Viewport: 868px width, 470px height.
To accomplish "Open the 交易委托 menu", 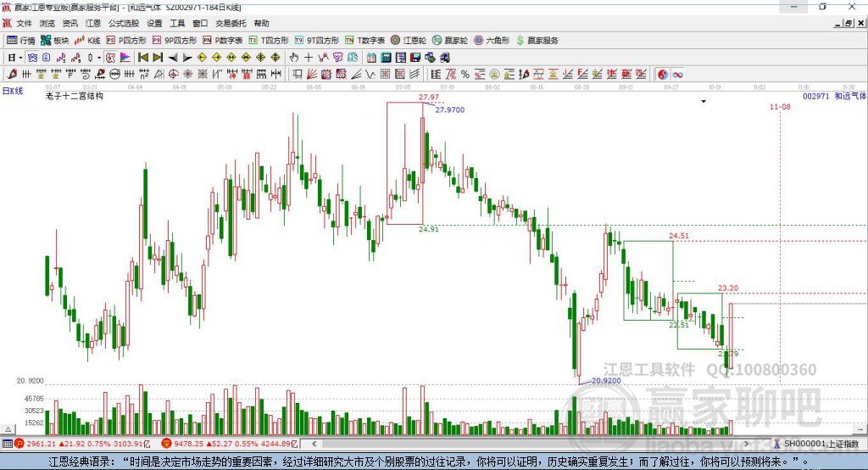I will pyautogui.click(x=231, y=23).
